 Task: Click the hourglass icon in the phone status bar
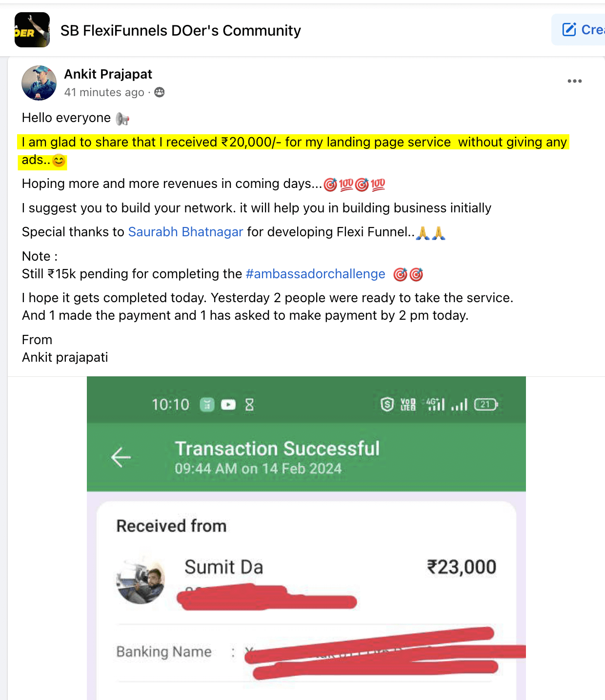[249, 405]
